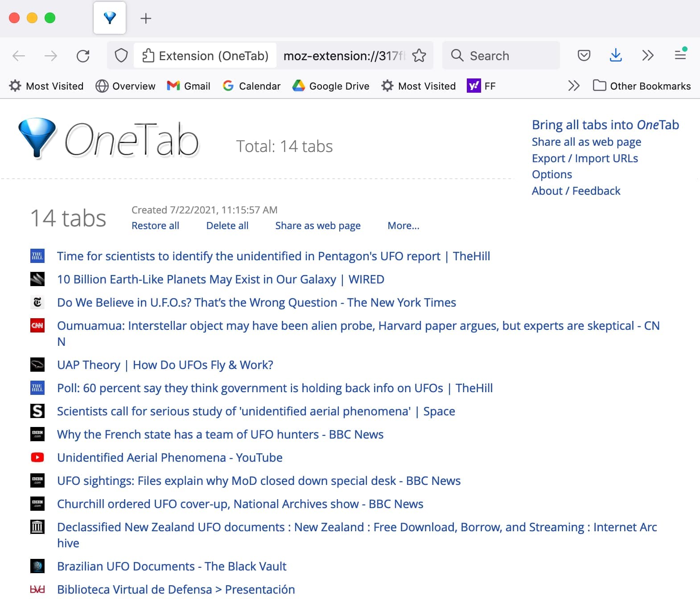
Task: Click WIRED favicon beside Earth-Like Planets
Action: pos(37,279)
